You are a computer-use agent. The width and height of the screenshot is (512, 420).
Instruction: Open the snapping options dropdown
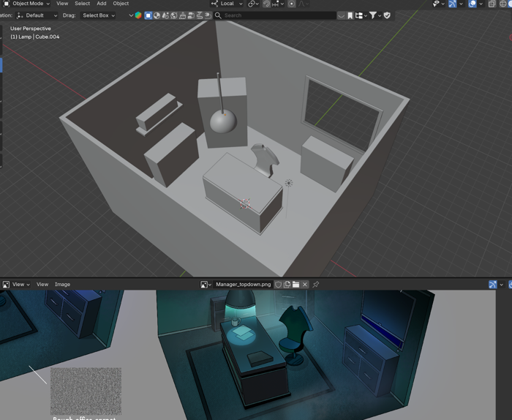tap(278, 4)
